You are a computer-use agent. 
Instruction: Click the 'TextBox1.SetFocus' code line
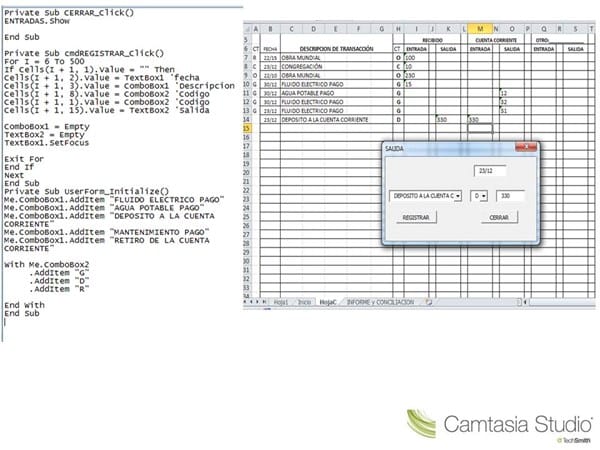(x=47, y=143)
